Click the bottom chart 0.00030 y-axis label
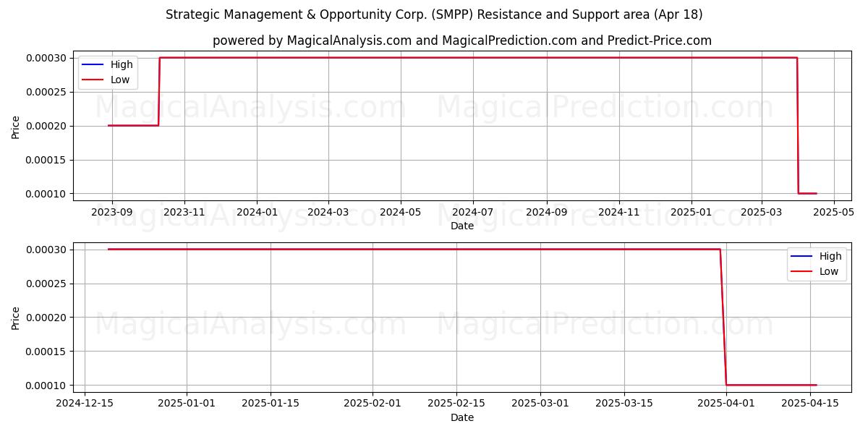The image size is (868, 434). point(46,250)
